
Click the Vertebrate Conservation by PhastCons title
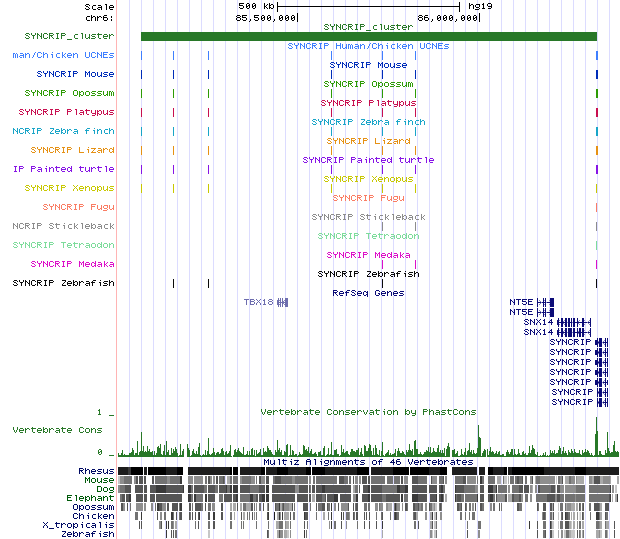pyautogui.click(x=368, y=412)
